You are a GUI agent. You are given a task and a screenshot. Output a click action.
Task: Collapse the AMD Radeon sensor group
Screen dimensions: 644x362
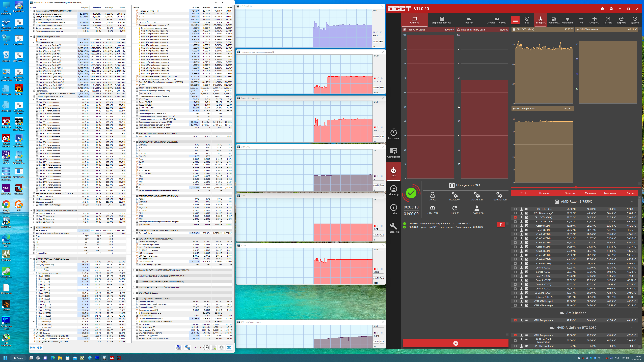(x=632, y=313)
